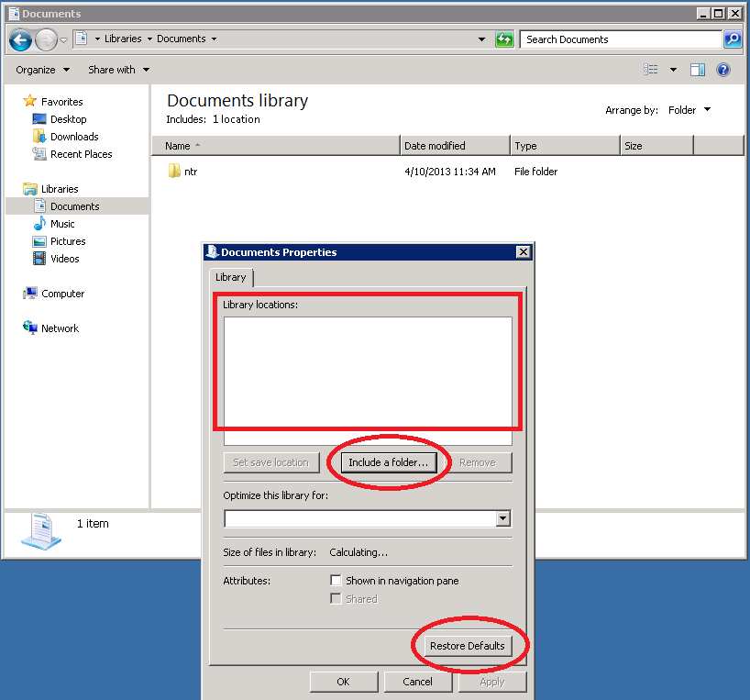750x700 pixels.
Task: Click the Libraries breadcrumb text
Action: (123, 39)
